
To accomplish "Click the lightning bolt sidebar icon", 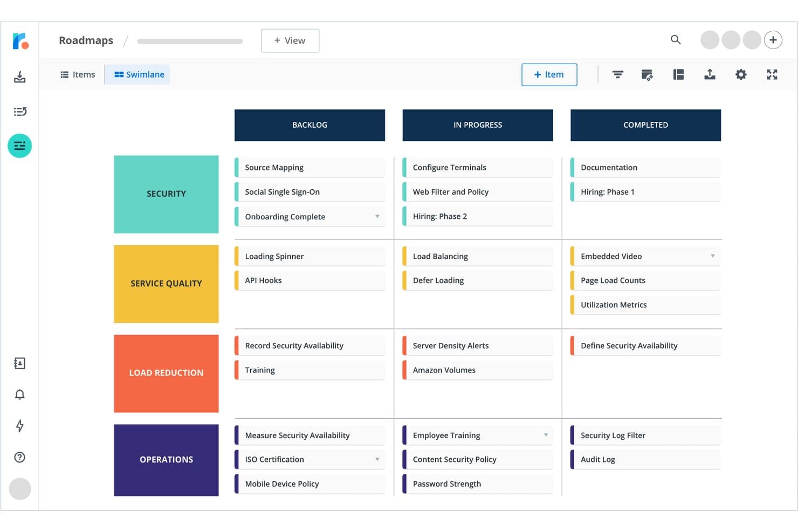I will coord(20,426).
